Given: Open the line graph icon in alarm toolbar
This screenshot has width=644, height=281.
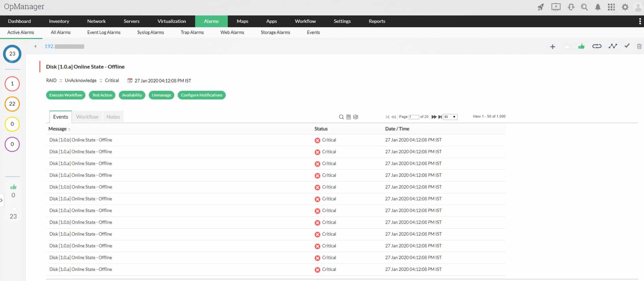Looking at the screenshot, I should (x=613, y=46).
